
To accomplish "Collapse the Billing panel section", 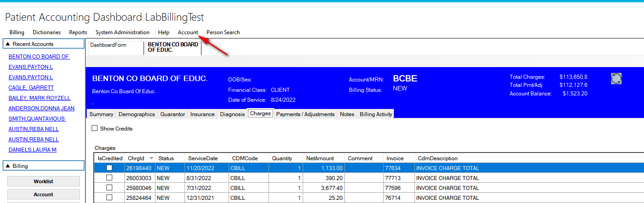I will tap(9, 166).
